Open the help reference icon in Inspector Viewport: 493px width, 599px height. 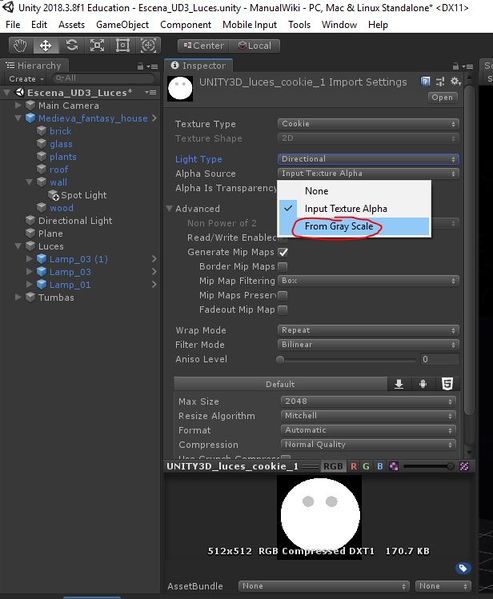pyautogui.click(x=425, y=81)
